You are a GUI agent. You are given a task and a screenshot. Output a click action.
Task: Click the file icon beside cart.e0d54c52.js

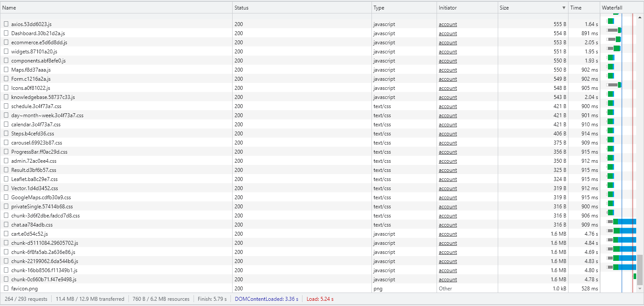pyautogui.click(x=6, y=234)
